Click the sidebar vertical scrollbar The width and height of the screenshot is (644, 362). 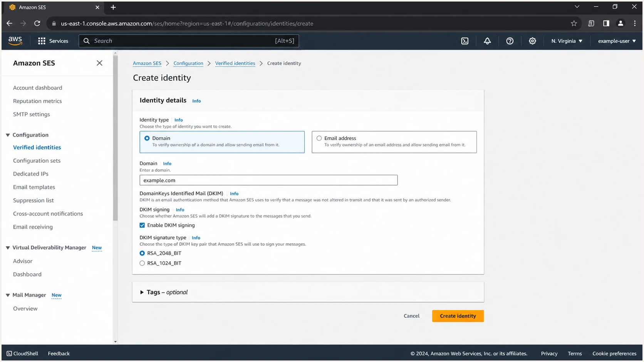tap(115, 138)
